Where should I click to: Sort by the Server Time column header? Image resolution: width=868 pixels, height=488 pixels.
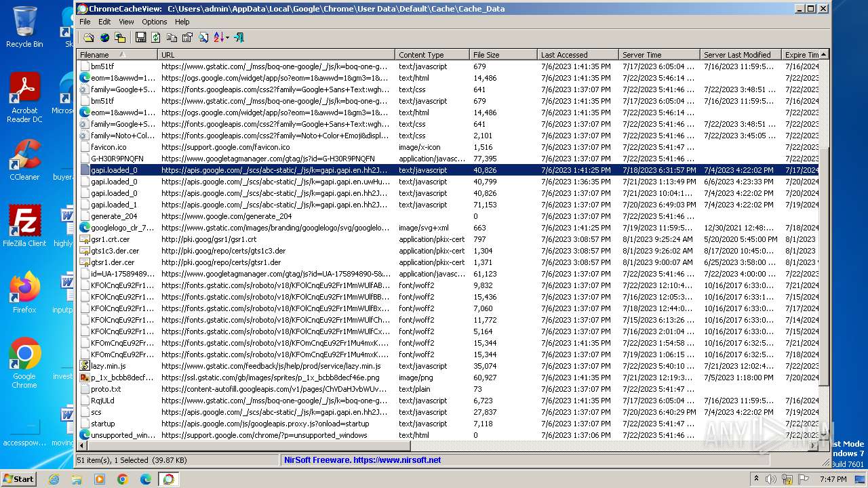pos(659,55)
